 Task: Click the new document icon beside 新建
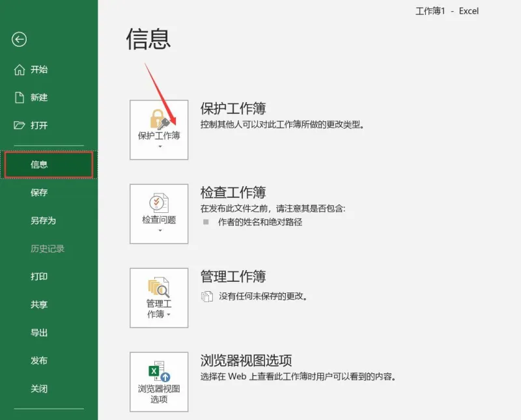coord(20,98)
